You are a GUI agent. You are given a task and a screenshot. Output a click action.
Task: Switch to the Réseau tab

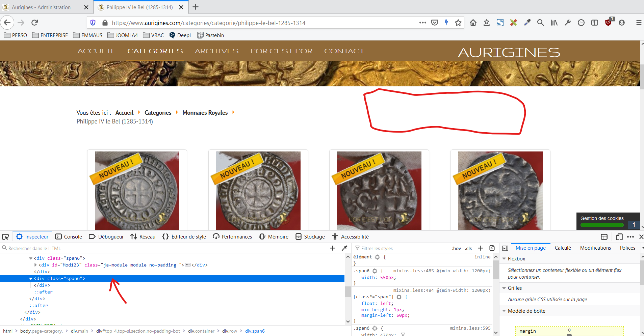pyautogui.click(x=143, y=237)
